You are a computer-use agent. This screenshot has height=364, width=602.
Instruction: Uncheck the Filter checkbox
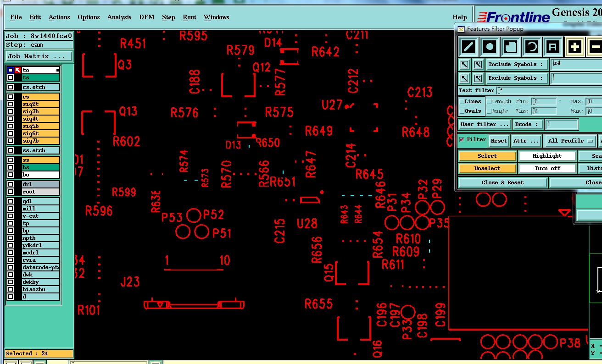(x=462, y=140)
